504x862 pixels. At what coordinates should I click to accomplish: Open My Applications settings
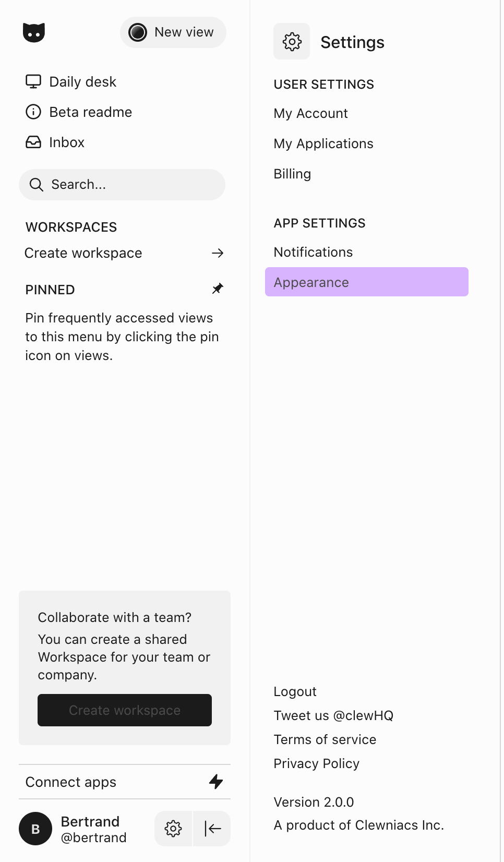[x=323, y=143]
